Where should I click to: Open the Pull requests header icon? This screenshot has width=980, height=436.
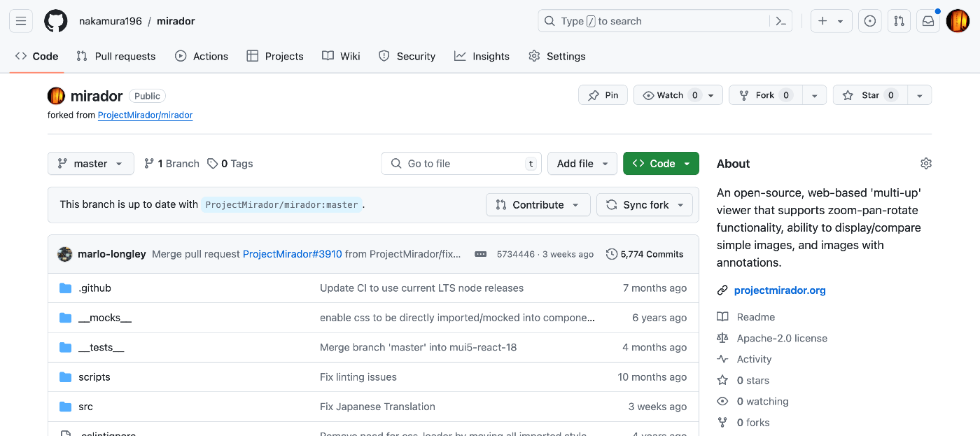899,21
